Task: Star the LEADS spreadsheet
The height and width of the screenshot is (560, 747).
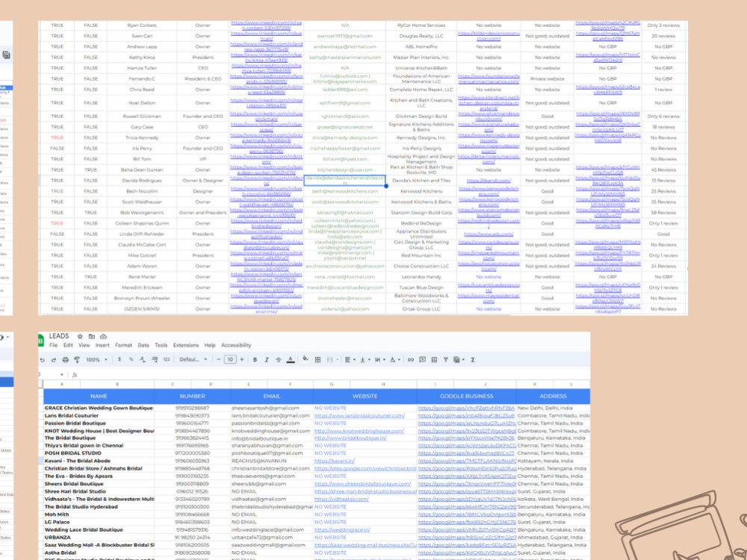Action: [x=80, y=336]
